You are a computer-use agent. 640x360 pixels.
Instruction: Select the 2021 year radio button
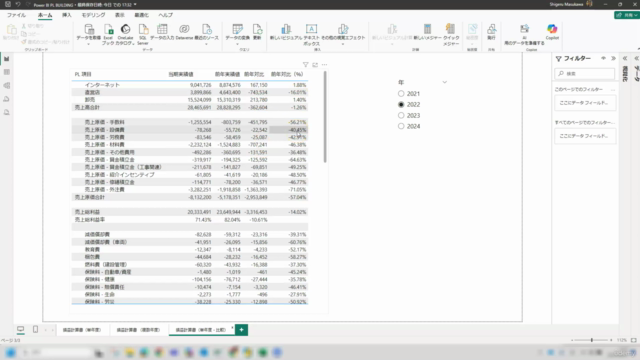pyautogui.click(x=401, y=93)
